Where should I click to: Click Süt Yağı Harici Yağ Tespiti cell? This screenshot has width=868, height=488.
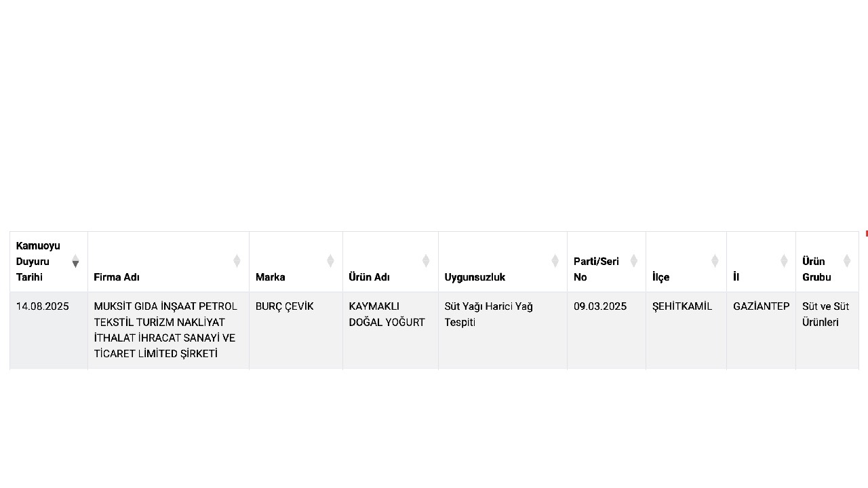tap(488, 314)
